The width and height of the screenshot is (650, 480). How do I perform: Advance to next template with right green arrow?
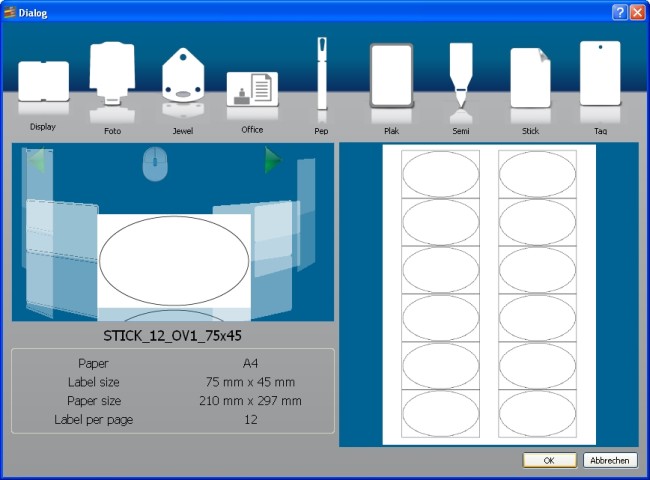[272, 160]
